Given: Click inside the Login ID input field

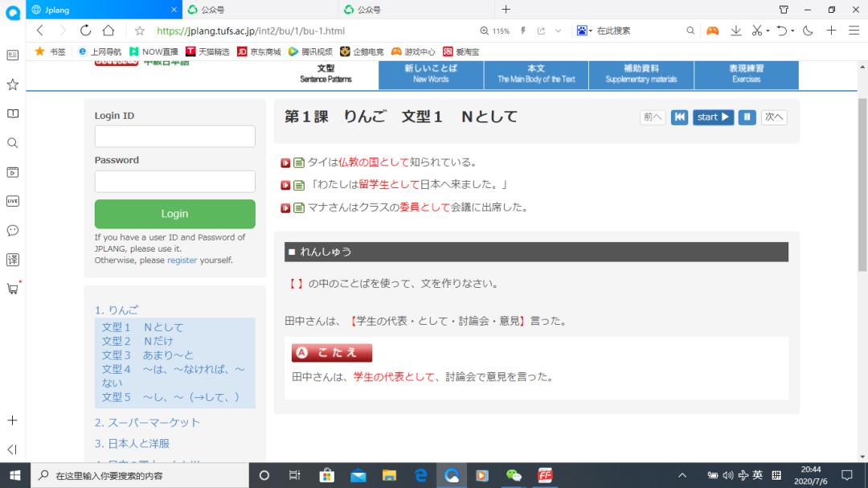Looking at the screenshot, I should (x=174, y=135).
